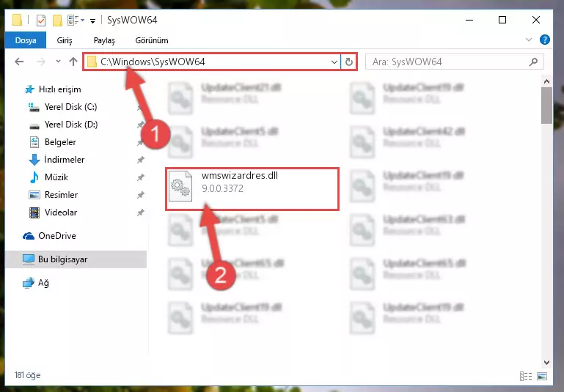Click the pin icon next to Resimler

point(141,195)
